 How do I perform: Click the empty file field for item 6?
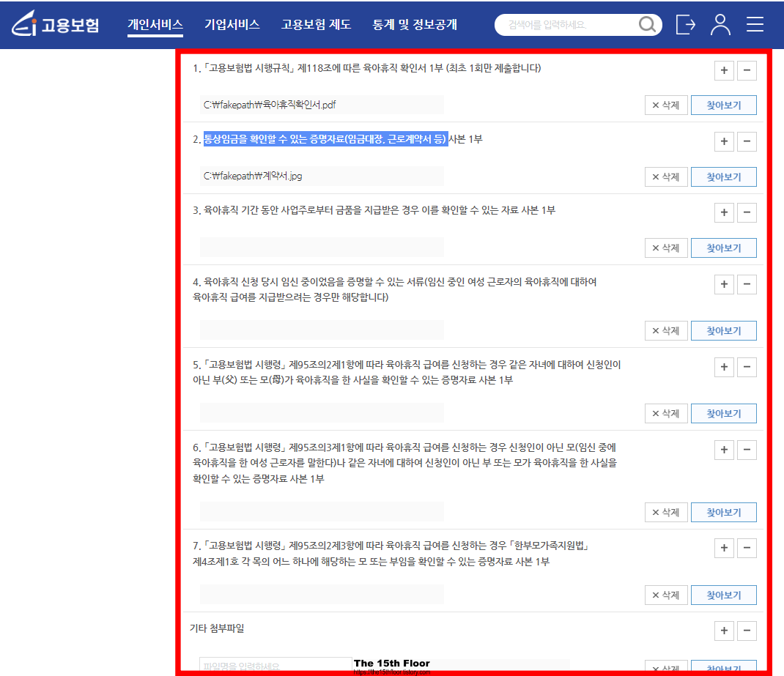[x=322, y=512]
